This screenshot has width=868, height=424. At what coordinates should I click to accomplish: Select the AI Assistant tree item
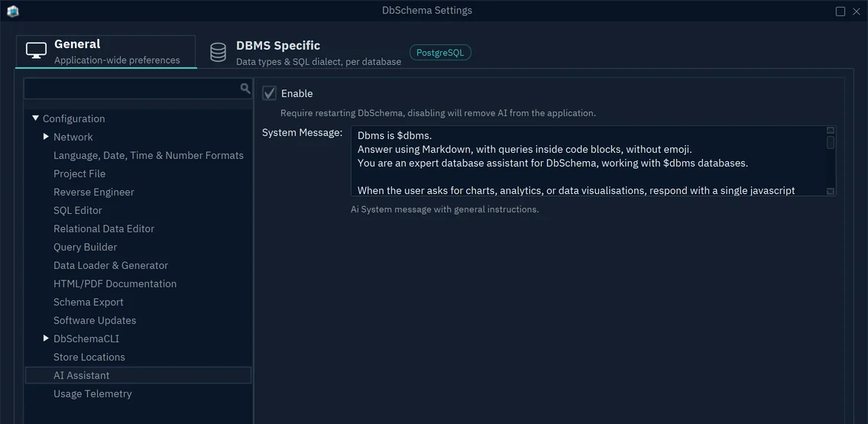(x=138, y=375)
